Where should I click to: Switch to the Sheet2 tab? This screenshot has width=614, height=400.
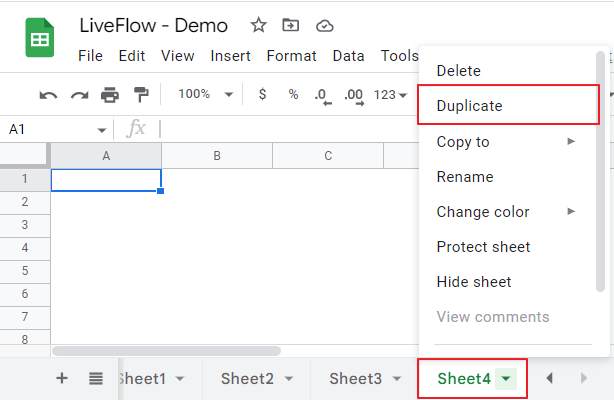247,379
